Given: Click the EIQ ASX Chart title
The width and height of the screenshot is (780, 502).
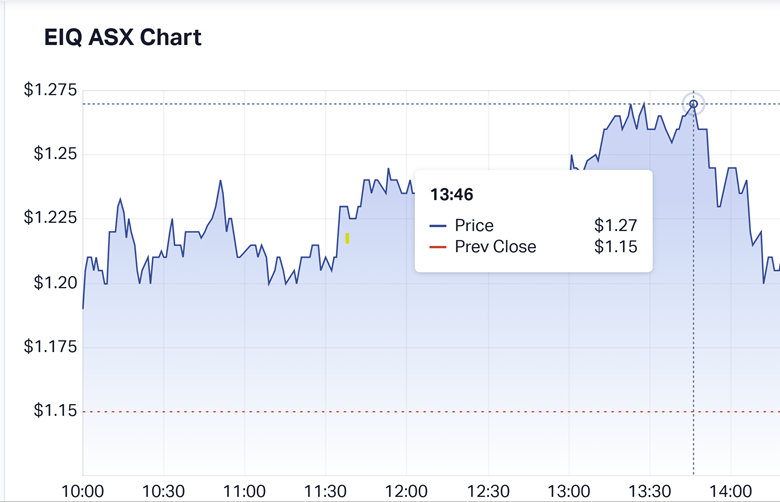Looking at the screenshot, I should click(x=123, y=38).
